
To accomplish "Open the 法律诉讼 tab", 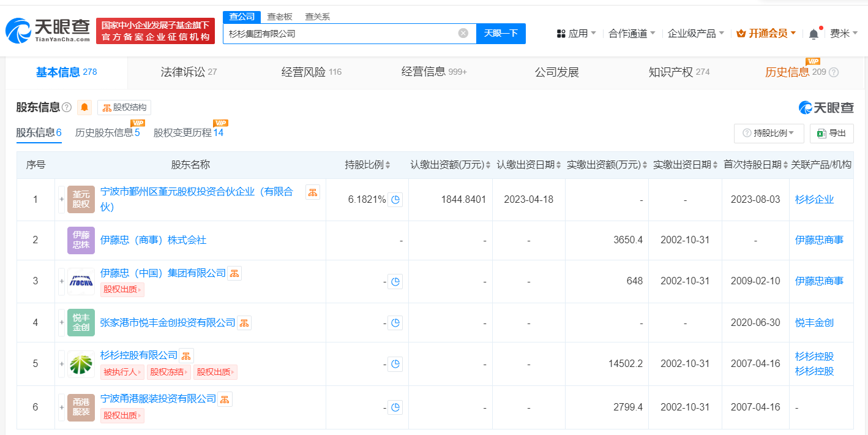I will point(189,72).
